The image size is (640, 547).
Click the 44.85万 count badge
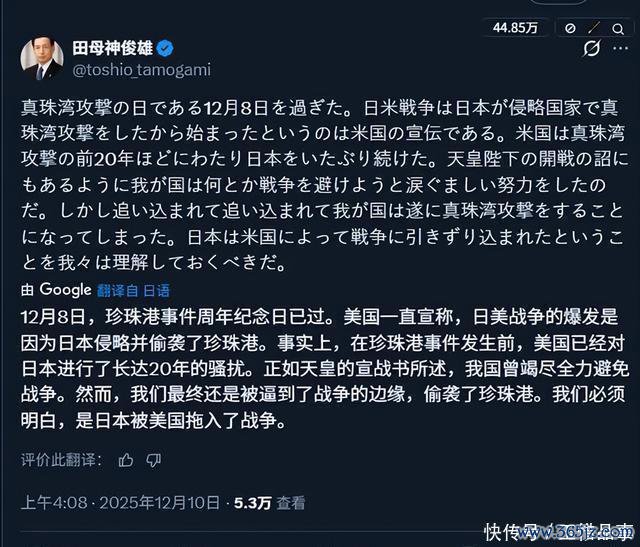(514, 28)
